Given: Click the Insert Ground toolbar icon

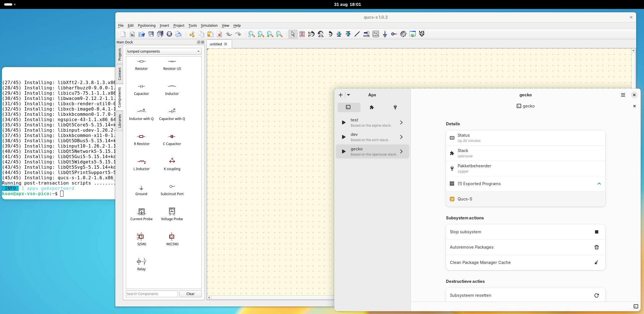Looking at the screenshot, I should point(385,34).
